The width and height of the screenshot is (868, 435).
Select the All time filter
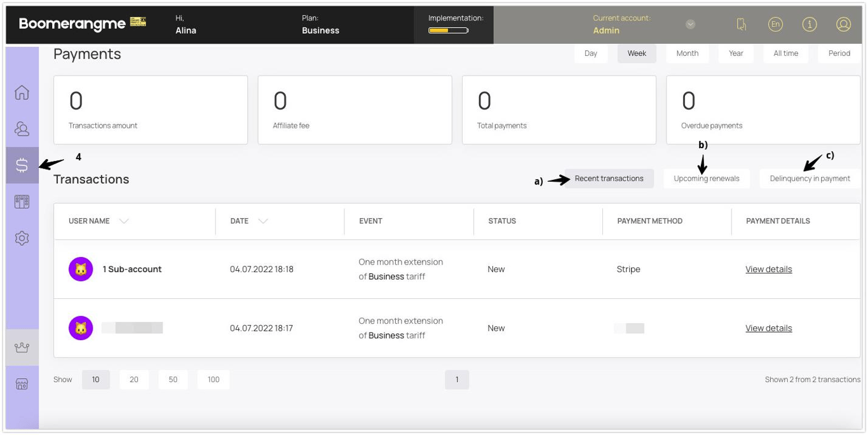click(786, 53)
